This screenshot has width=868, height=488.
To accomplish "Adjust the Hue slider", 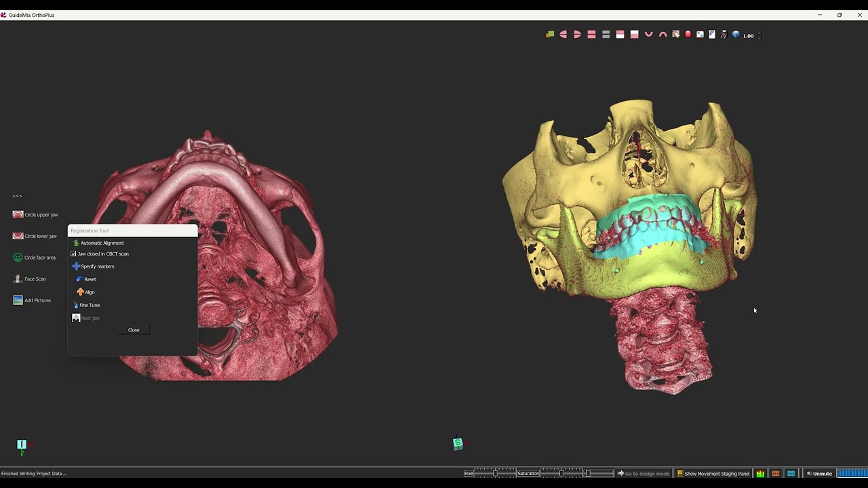I will click(494, 473).
